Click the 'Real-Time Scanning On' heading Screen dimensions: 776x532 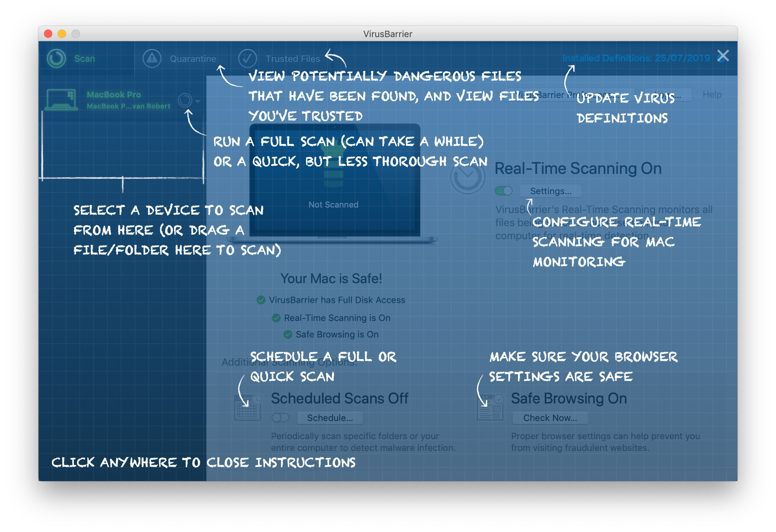578,168
